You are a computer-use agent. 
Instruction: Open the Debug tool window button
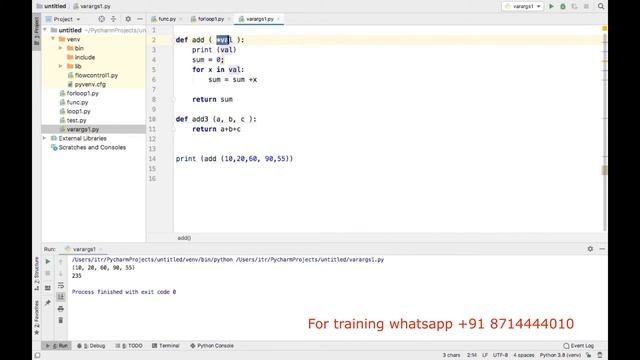tap(91, 346)
